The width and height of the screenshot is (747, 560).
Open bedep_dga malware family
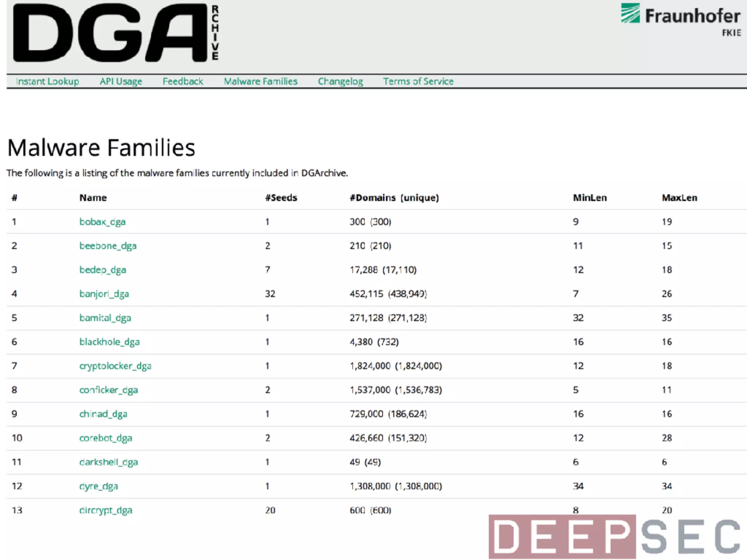click(x=103, y=270)
